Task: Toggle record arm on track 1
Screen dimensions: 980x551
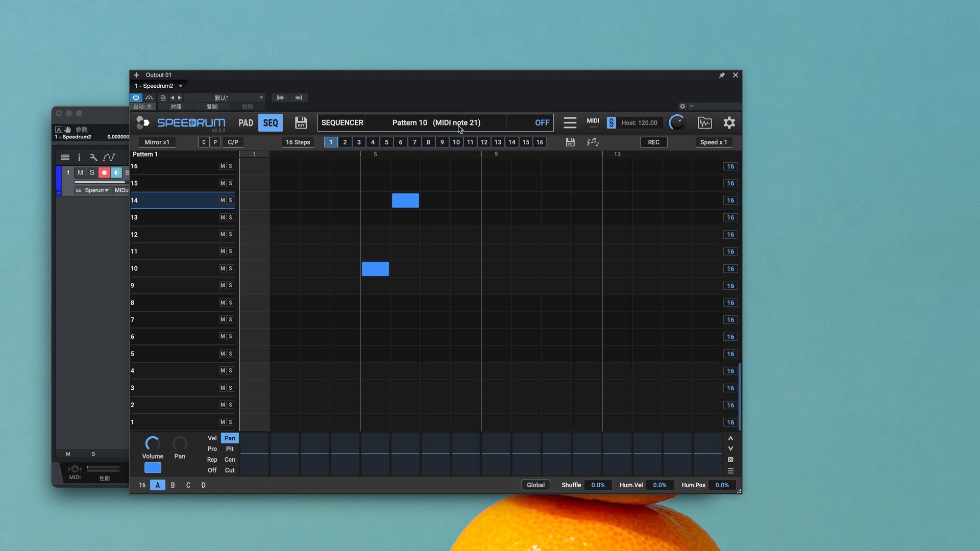Action: coord(104,172)
